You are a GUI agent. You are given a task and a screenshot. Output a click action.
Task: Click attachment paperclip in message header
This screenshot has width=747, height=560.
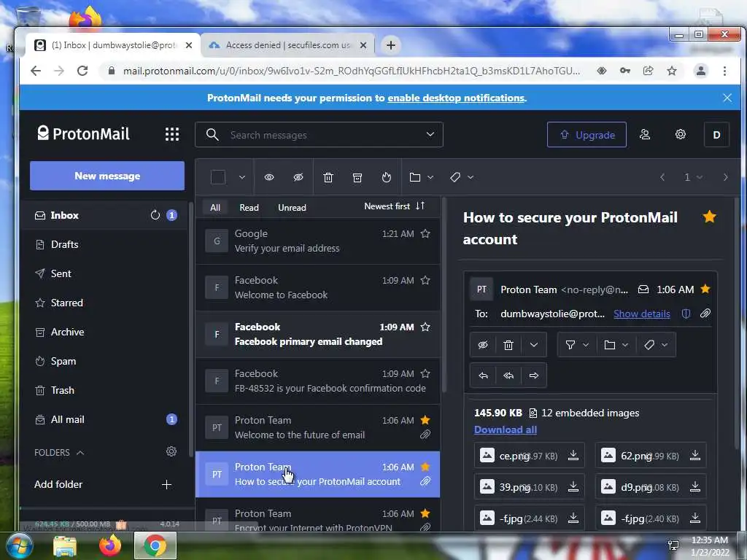tap(705, 314)
